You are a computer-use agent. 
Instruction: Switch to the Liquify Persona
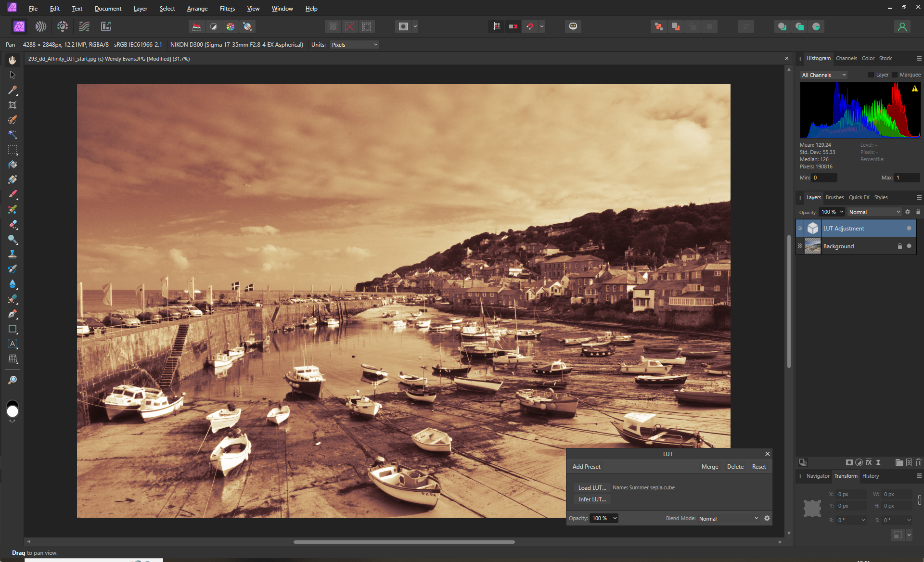pyautogui.click(x=41, y=26)
